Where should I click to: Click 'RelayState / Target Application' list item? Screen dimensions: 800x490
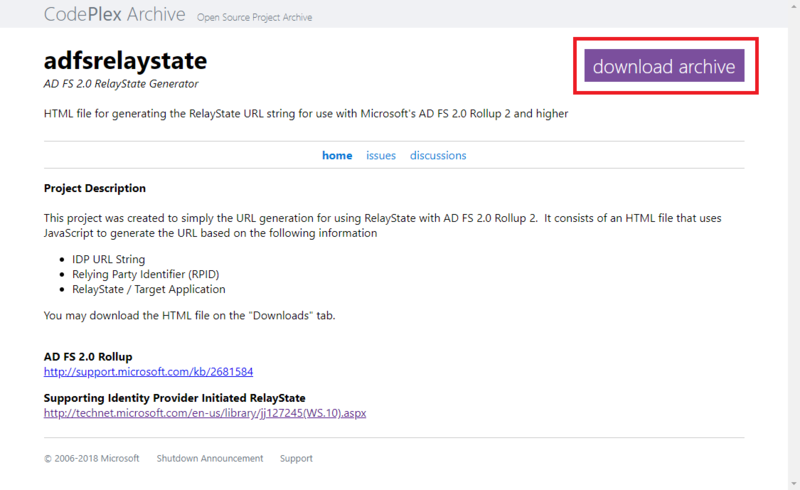[148, 289]
